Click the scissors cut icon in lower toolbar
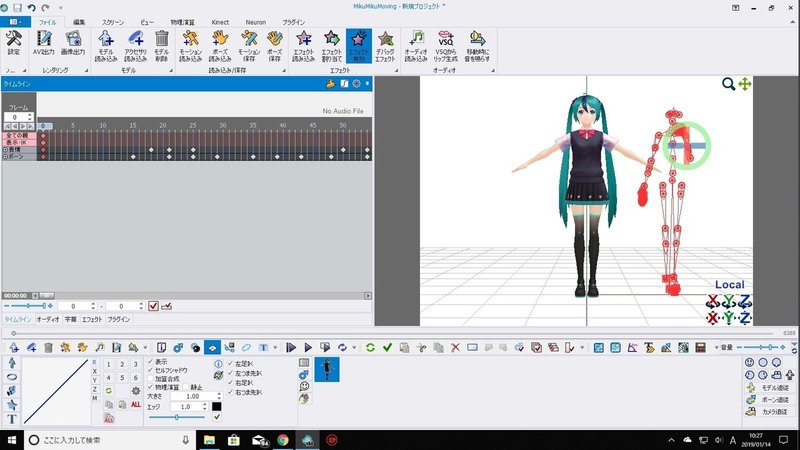800x450 pixels. [x=421, y=347]
